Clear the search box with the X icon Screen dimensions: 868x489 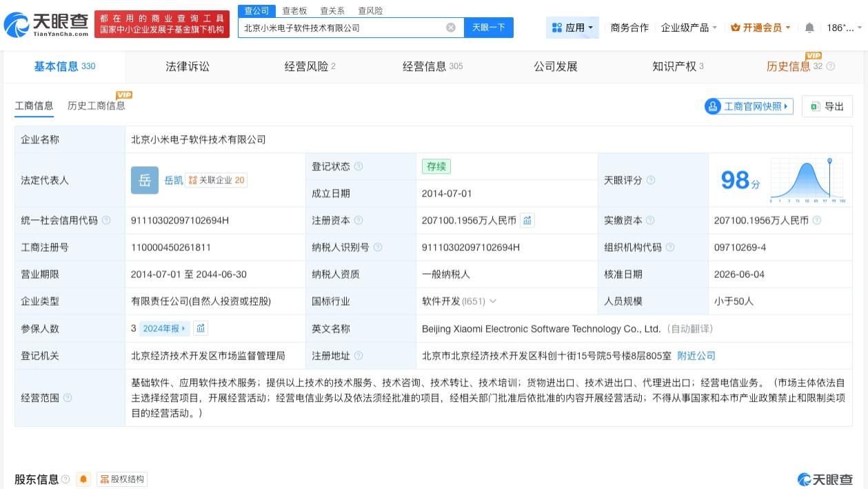point(451,28)
